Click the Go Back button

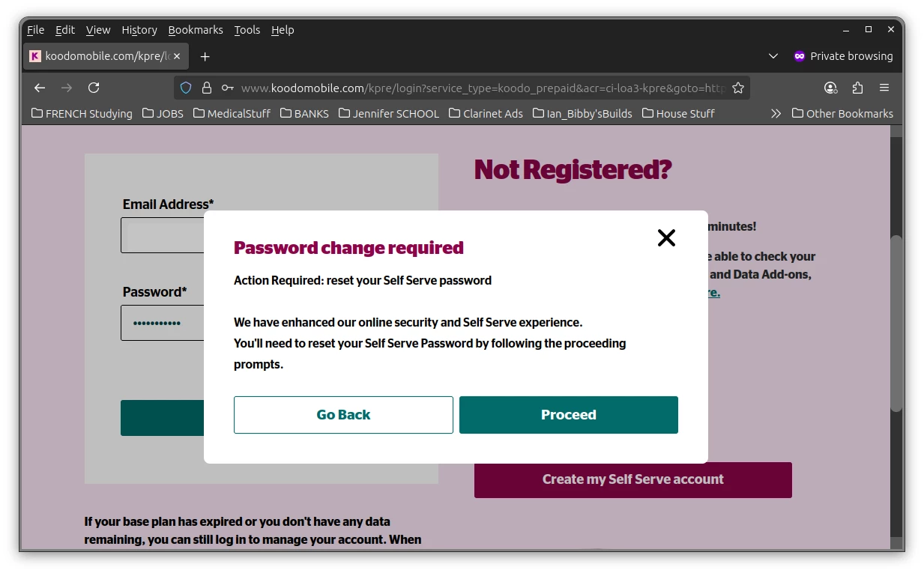[343, 415]
